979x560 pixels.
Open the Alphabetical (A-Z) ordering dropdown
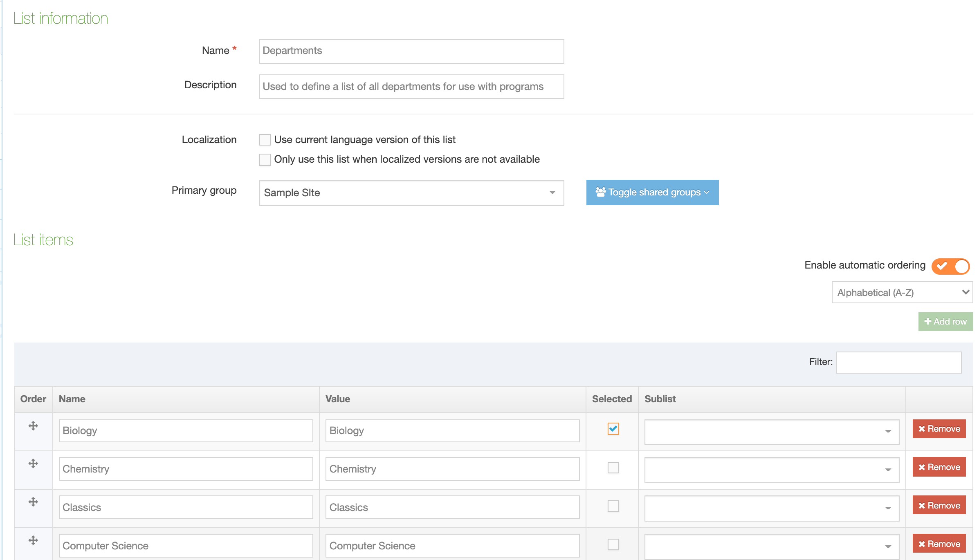point(902,293)
